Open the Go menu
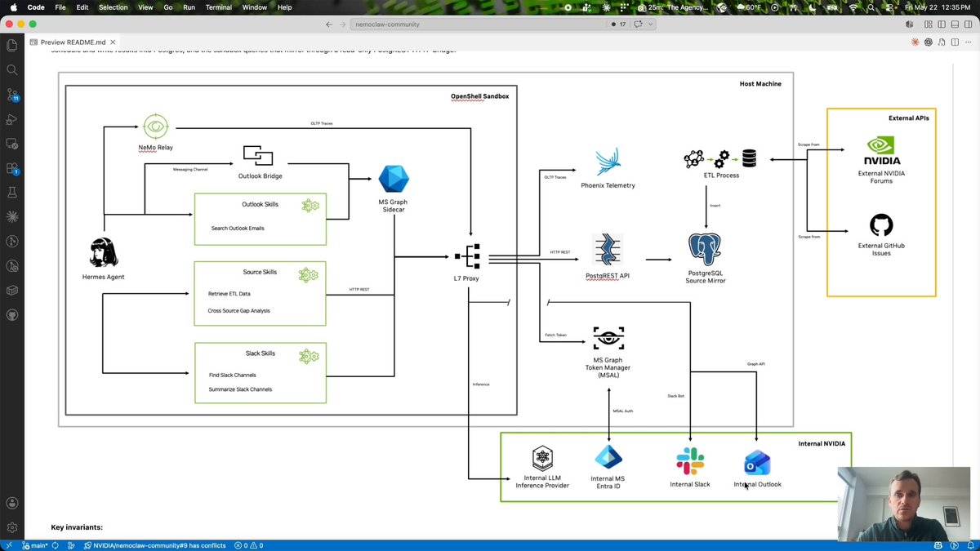 (x=167, y=7)
